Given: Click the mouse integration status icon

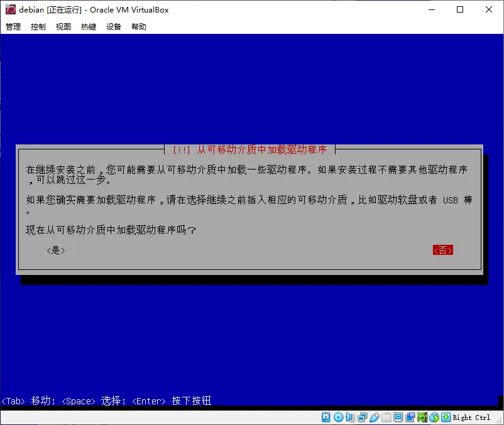Looking at the screenshot, I should click(x=434, y=417).
